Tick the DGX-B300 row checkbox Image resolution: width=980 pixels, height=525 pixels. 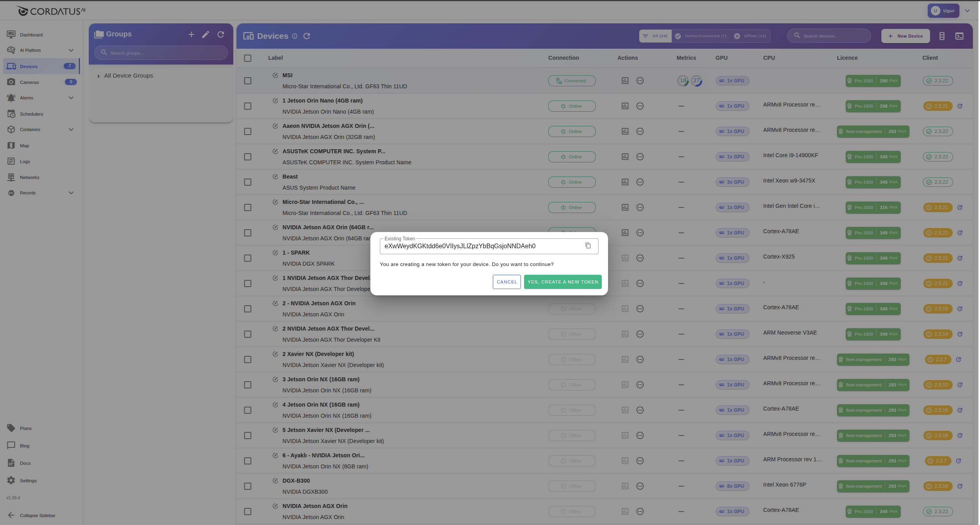pyautogui.click(x=248, y=486)
